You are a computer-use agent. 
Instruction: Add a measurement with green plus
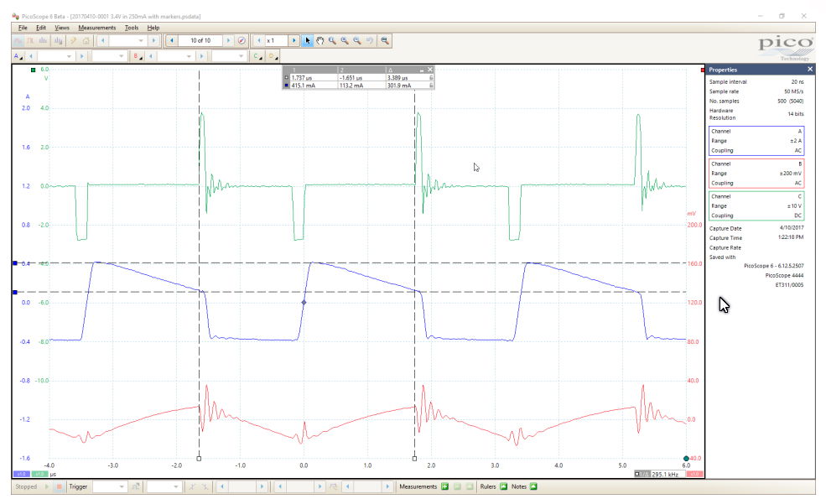coord(445,486)
